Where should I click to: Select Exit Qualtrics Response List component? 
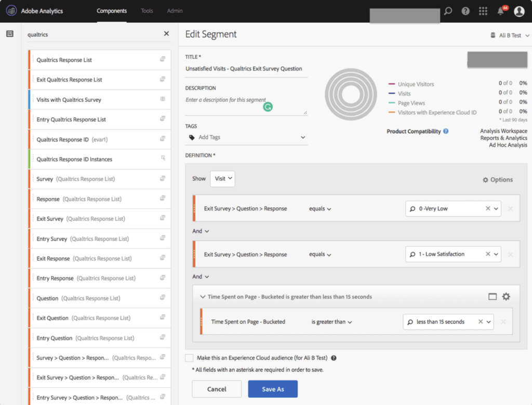pos(100,80)
